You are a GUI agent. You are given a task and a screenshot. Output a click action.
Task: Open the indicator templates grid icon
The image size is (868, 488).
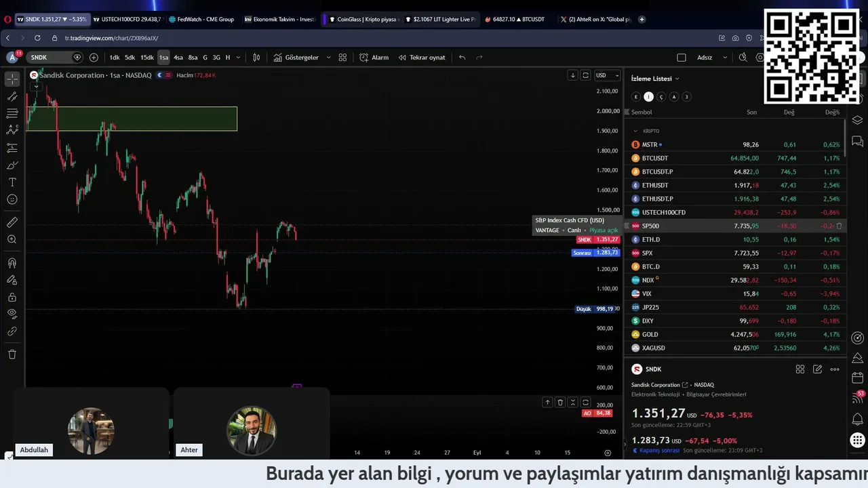point(342,58)
